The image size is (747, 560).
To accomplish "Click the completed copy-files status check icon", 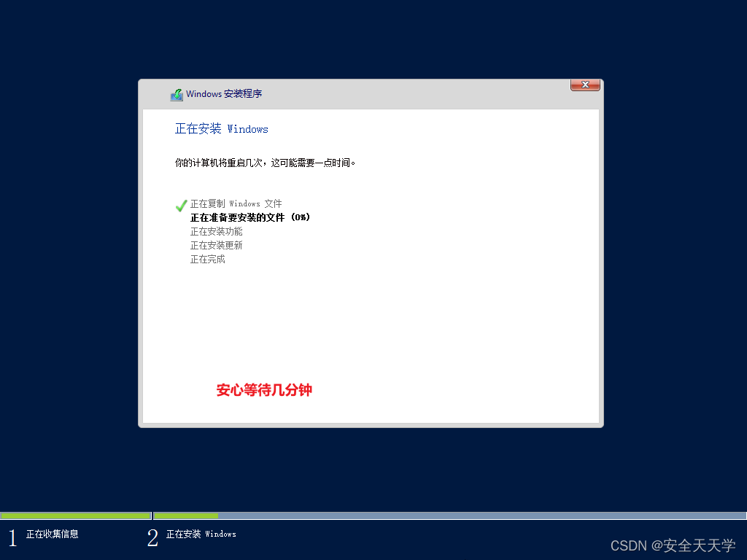I will point(181,205).
